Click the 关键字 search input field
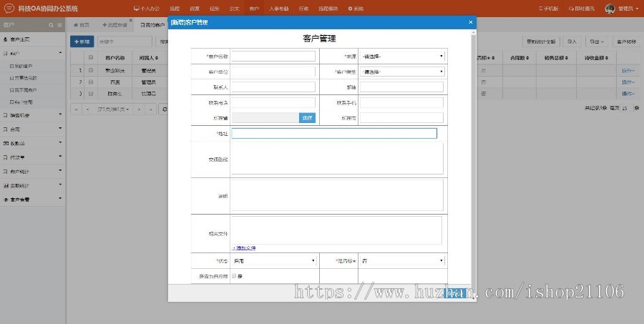This screenshot has width=644, height=324. (125, 41)
